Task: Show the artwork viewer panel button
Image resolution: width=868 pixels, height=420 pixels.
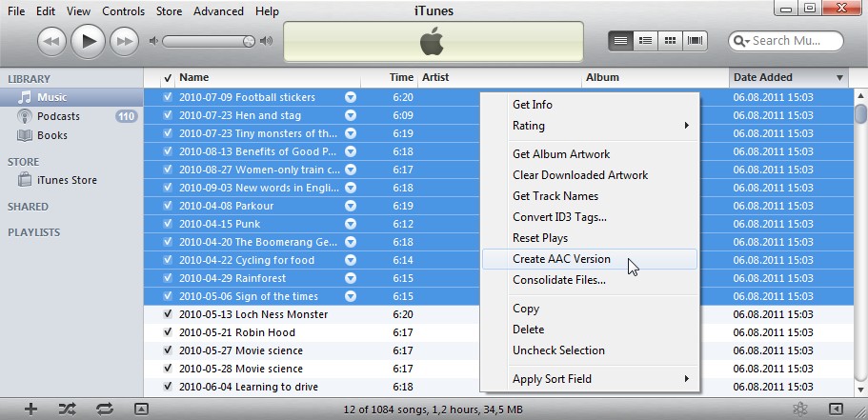Action: [141, 410]
